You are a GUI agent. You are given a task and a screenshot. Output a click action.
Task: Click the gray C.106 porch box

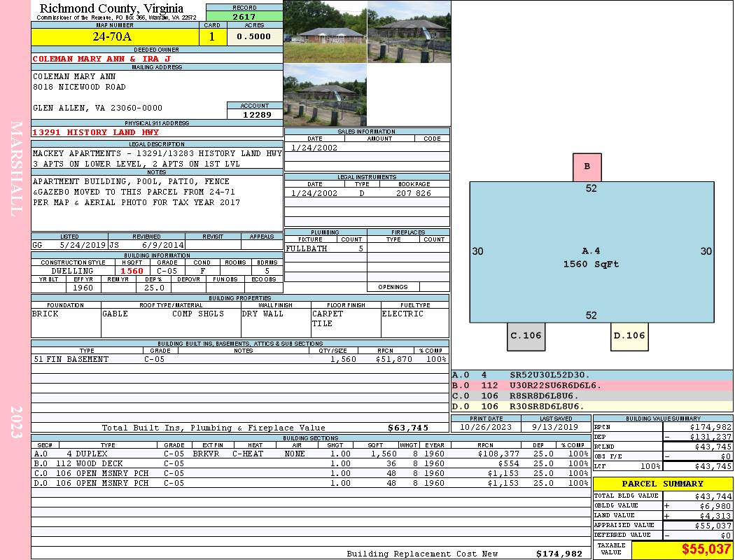coord(526,336)
